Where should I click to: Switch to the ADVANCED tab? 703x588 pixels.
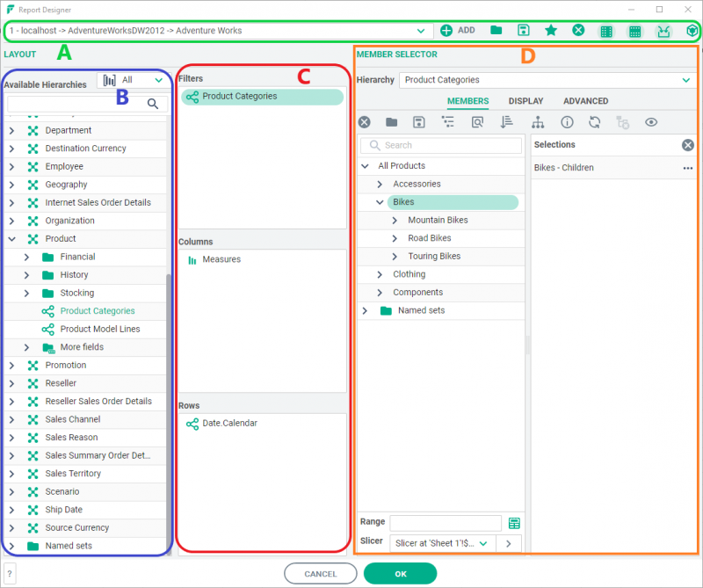click(x=586, y=100)
